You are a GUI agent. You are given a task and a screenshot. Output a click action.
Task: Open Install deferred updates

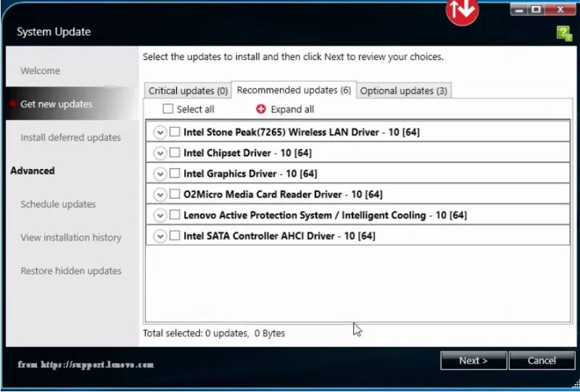tap(70, 137)
